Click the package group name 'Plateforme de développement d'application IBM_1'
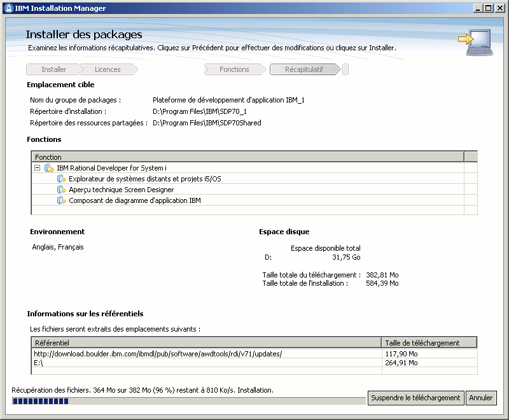 click(x=228, y=100)
